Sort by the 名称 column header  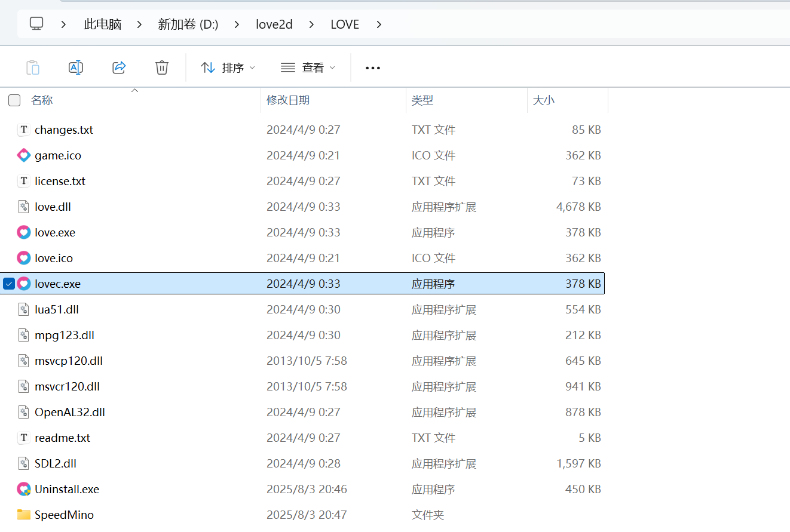pyautogui.click(x=42, y=100)
